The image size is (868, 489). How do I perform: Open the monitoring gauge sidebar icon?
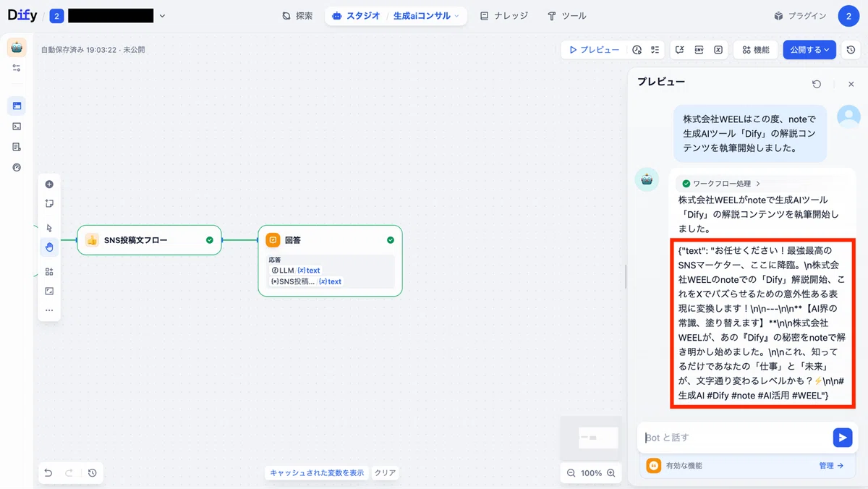[x=17, y=167]
